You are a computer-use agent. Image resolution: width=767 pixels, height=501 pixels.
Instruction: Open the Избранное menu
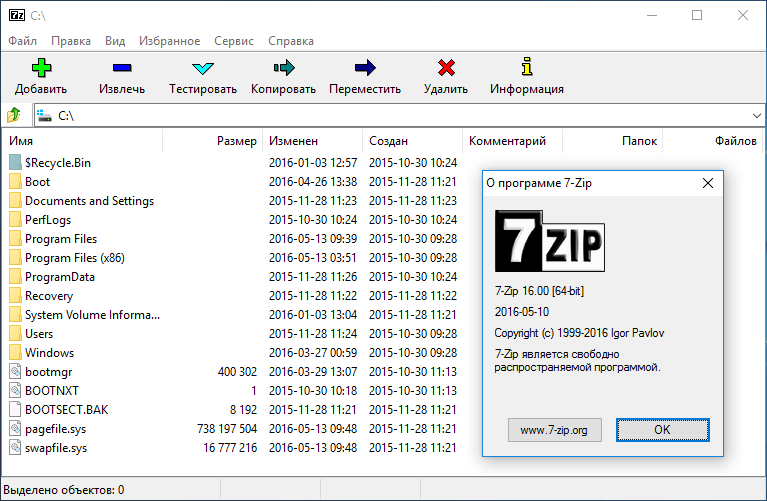pos(169,41)
